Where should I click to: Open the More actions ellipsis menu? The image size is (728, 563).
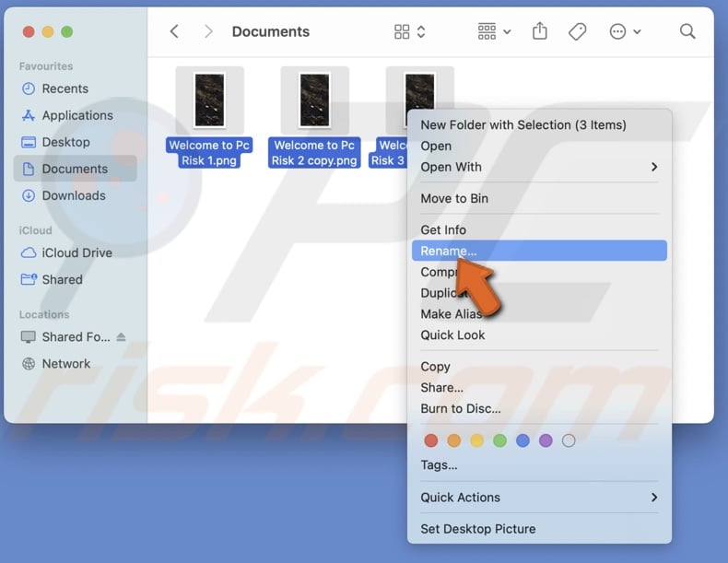coord(625,31)
